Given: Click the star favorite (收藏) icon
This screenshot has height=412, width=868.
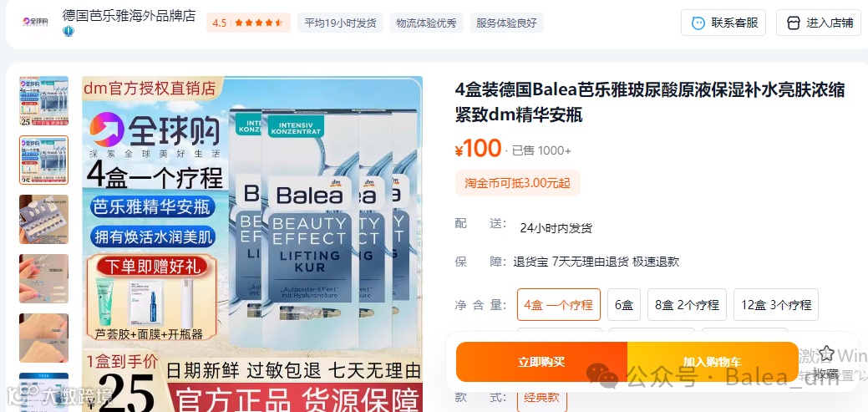Looking at the screenshot, I should [826, 353].
